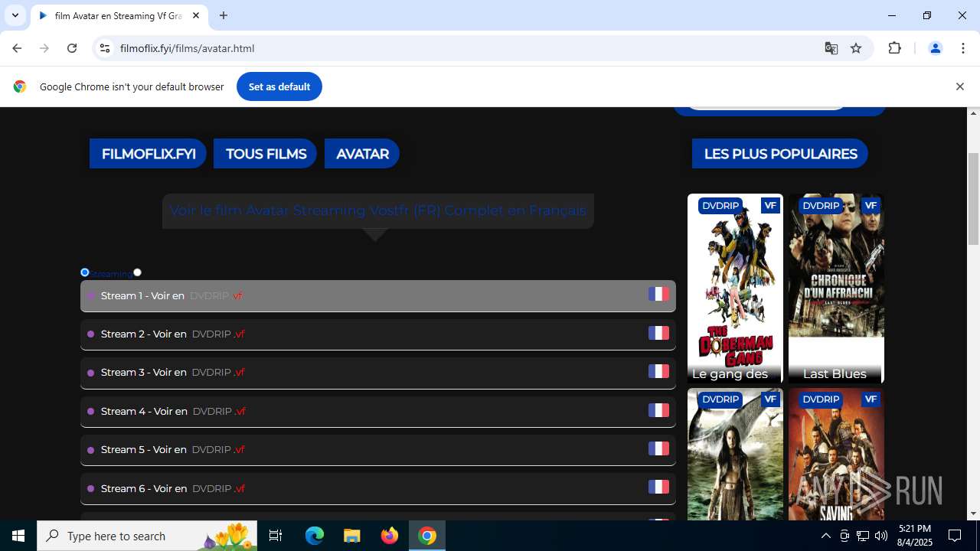Select the Streaming radio button
This screenshot has width=980, height=551.
[85, 272]
